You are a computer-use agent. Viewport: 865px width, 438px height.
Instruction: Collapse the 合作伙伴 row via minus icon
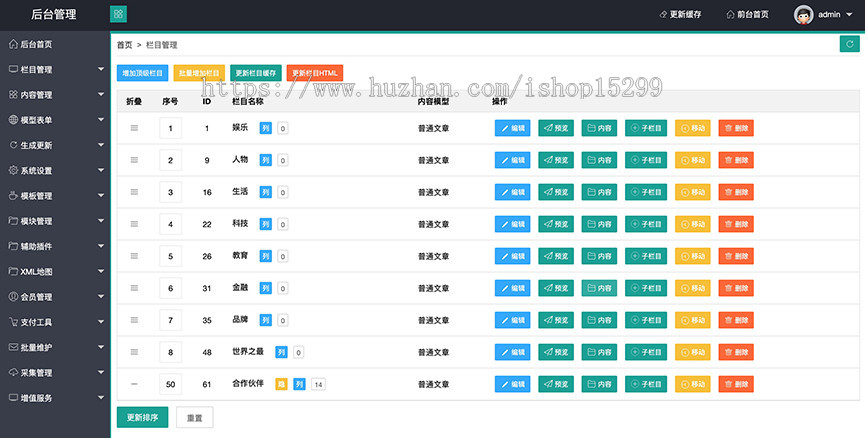(x=134, y=384)
